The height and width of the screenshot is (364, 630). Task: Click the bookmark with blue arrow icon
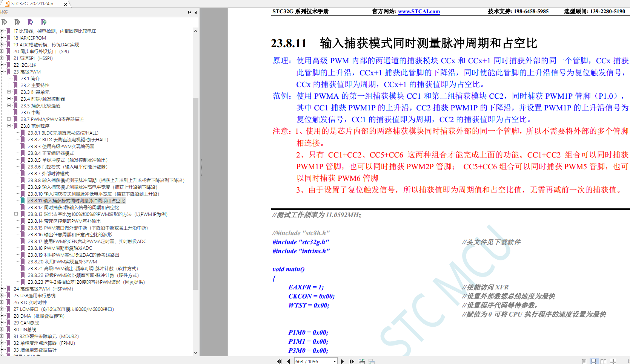[31, 22]
